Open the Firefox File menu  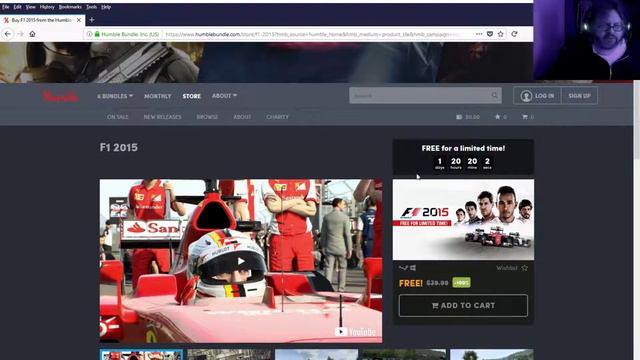pyautogui.click(x=5, y=7)
